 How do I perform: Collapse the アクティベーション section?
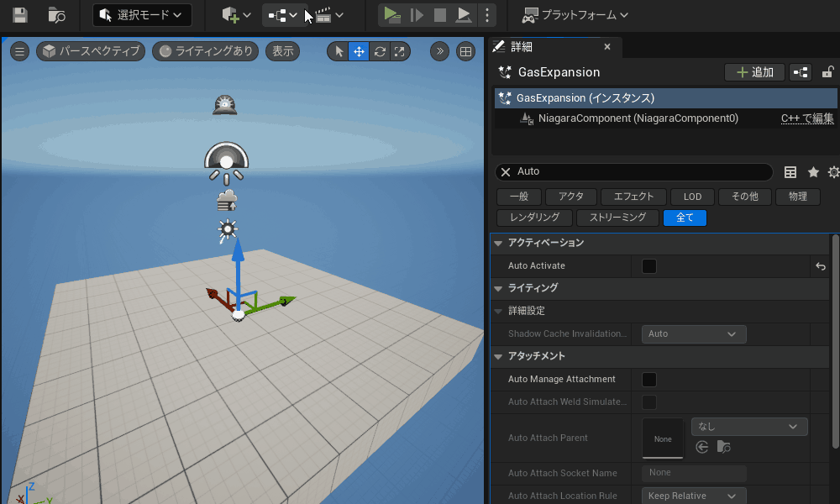498,243
